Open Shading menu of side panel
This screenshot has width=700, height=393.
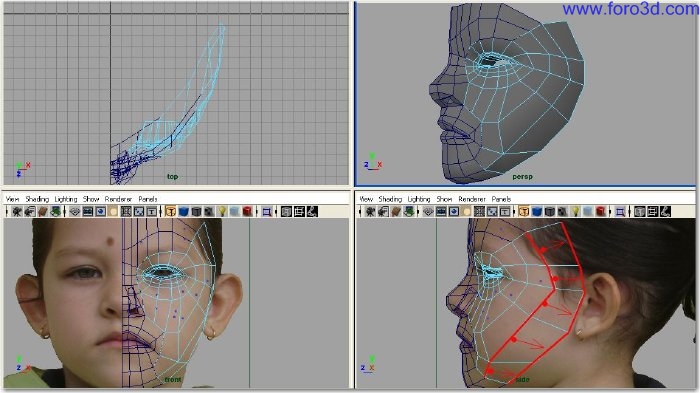click(x=390, y=199)
